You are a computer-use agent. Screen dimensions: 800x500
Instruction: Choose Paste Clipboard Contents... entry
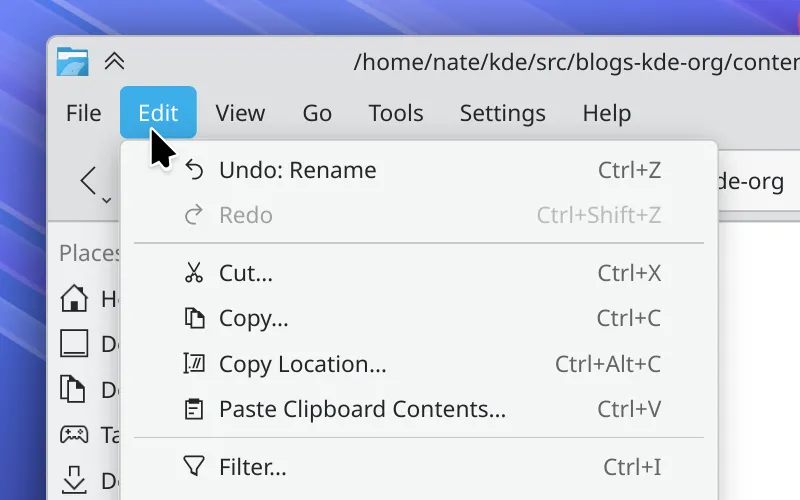click(x=362, y=409)
